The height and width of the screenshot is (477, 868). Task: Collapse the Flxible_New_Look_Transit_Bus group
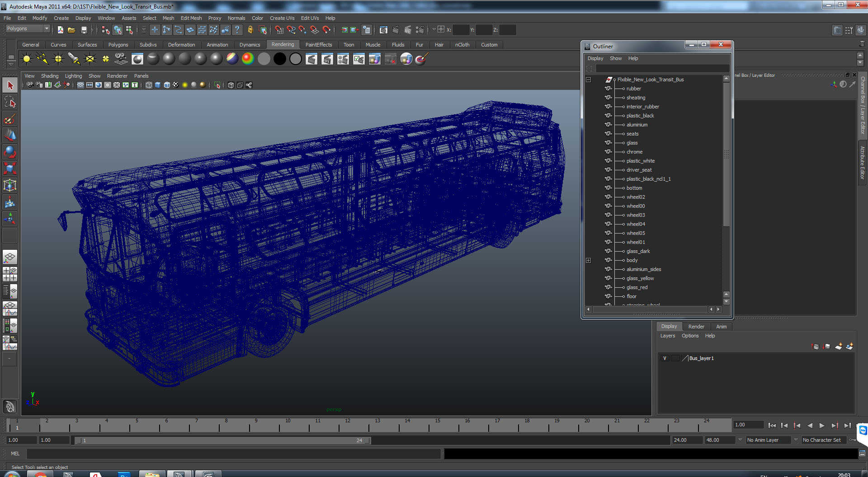pyautogui.click(x=588, y=79)
